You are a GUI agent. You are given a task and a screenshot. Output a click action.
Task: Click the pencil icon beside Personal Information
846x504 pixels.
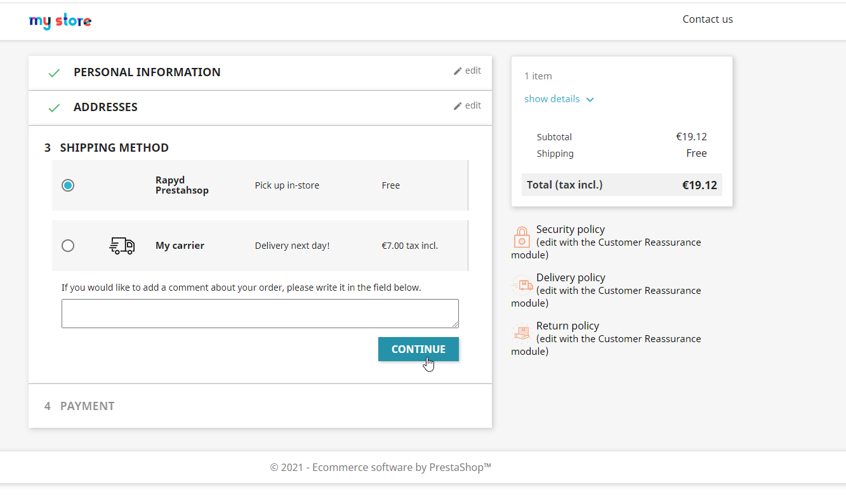coord(458,71)
